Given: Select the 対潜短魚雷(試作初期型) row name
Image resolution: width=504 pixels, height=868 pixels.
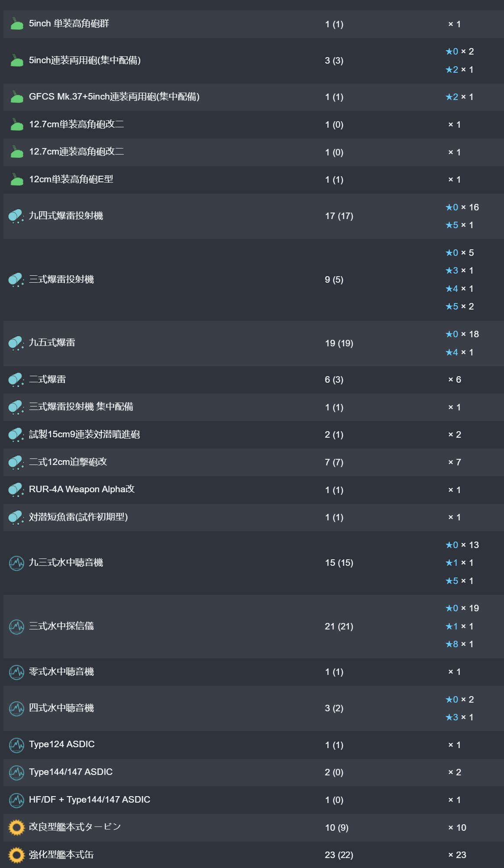Looking at the screenshot, I should pos(78,517).
